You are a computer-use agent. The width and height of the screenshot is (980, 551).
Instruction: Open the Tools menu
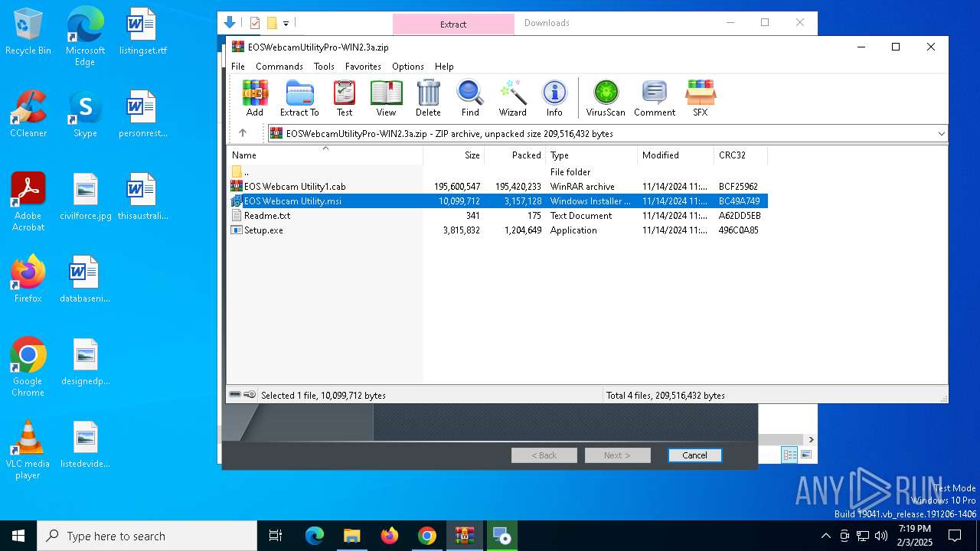324,67
